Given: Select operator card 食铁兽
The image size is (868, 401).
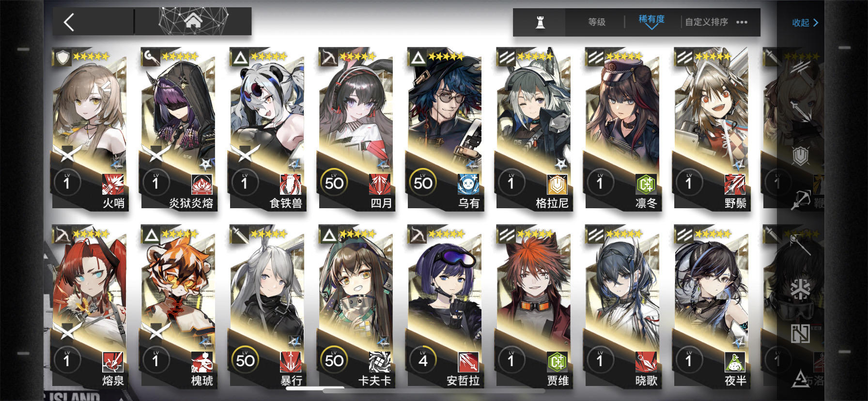Looking at the screenshot, I should pyautogui.click(x=267, y=129).
